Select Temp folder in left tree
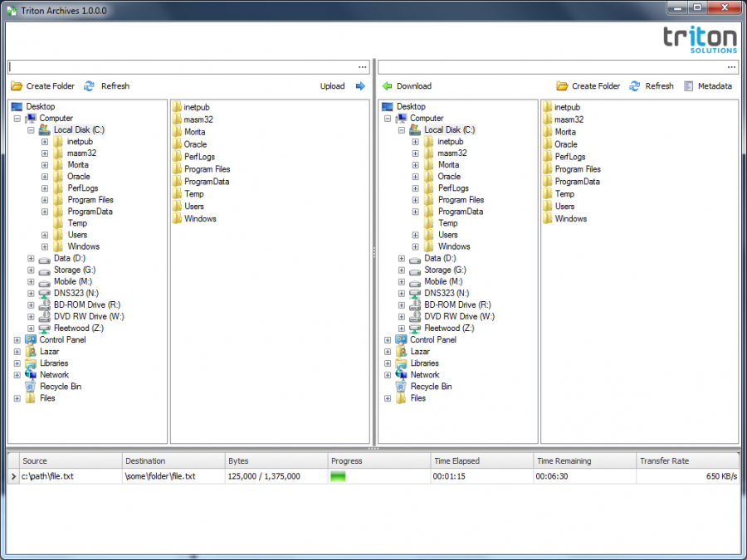The height and width of the screenshot is (560, 747). (70, 223)
